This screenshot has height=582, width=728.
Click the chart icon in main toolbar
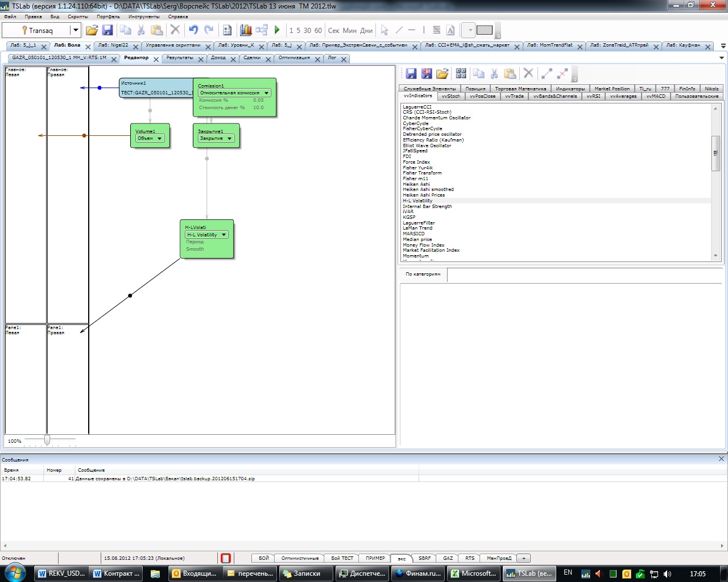(246, 30)
